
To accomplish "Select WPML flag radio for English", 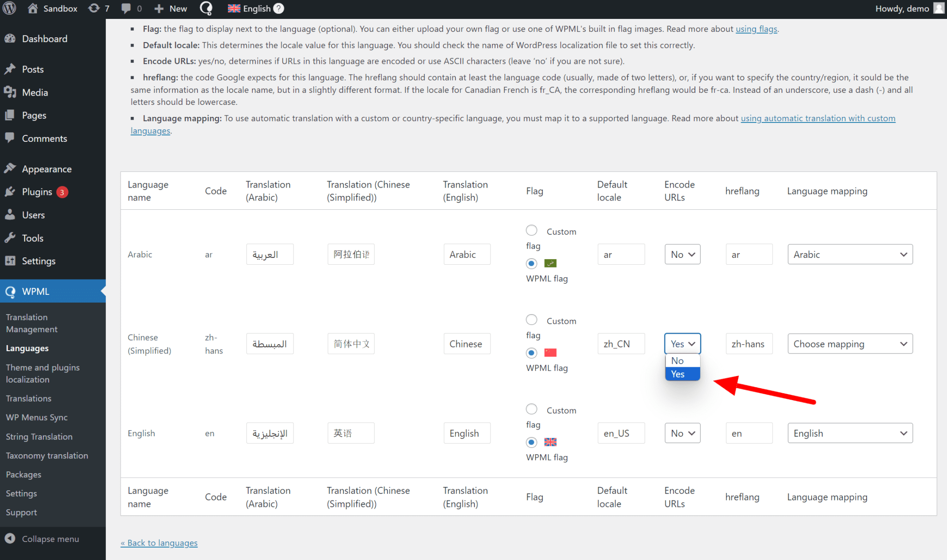I will [531, 442].
